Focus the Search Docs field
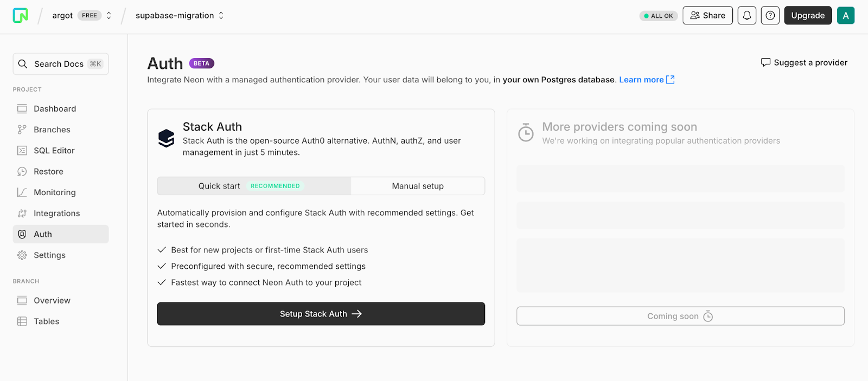868x381 pixels. click(x=61, y=64)
